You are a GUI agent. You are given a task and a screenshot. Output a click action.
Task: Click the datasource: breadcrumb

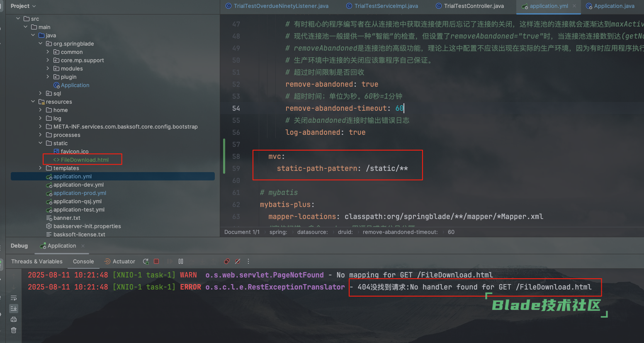(313, 232)
